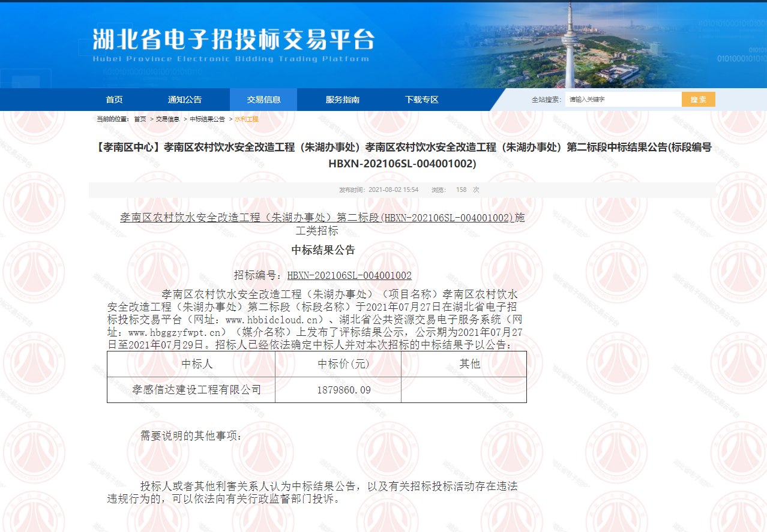Open the 首页 navigation tab

pos(114,100)
